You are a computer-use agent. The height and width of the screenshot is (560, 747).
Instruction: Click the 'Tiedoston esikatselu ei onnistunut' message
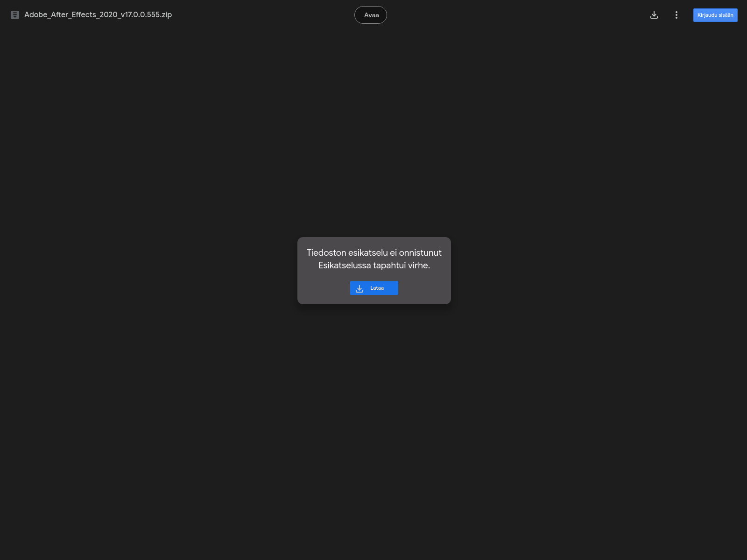tap(374, 252)
